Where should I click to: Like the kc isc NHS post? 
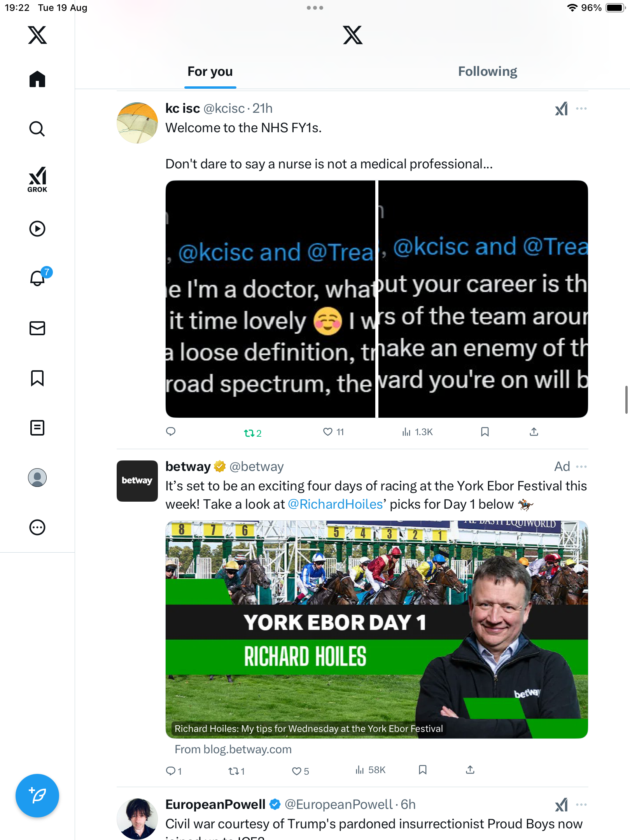pos(328,432)
